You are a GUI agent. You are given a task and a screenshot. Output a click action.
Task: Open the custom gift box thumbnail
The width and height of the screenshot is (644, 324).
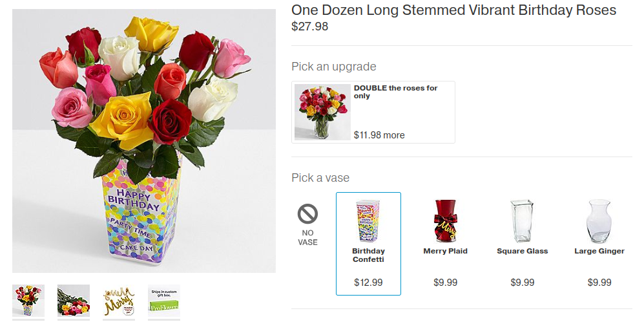click(x=164, y=301)
